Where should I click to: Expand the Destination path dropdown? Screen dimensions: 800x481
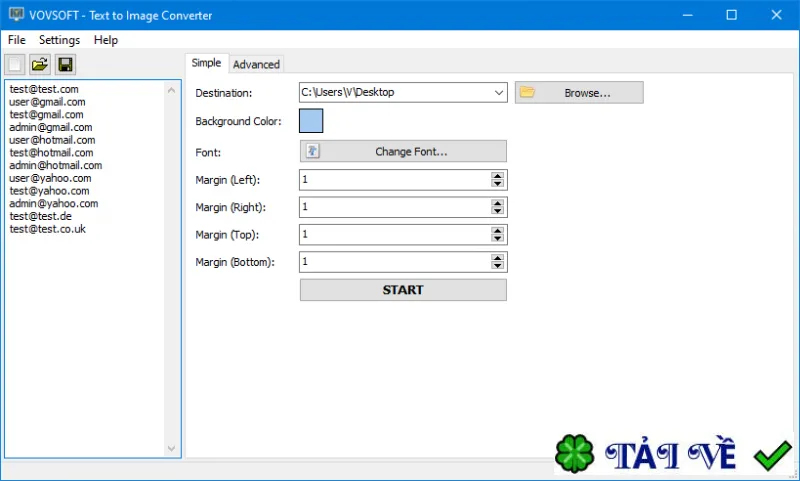[498, 93]
